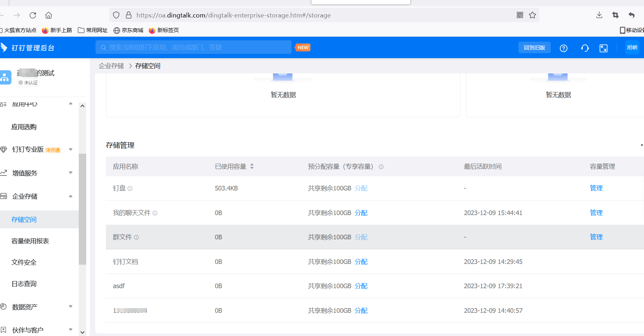
Task: Open 日志查询 sidebar item
Action: [x=24, y=284]
